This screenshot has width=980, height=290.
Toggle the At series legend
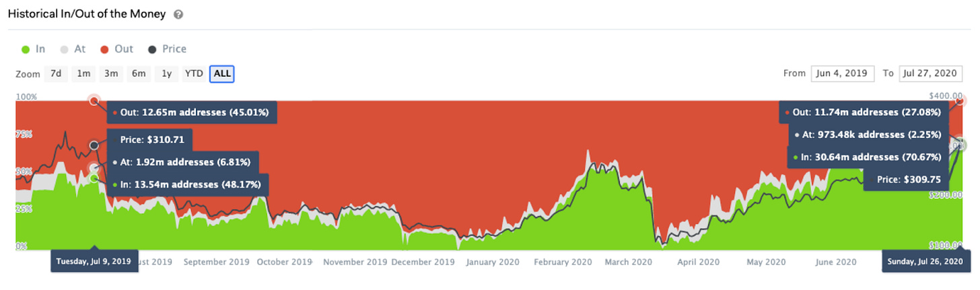pyautogui.click(x=79, y=49)
